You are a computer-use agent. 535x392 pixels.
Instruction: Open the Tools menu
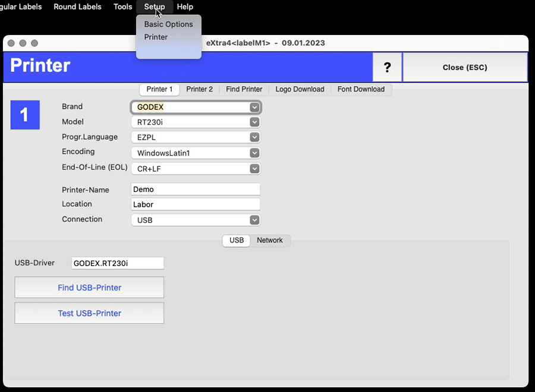point(122,7)
